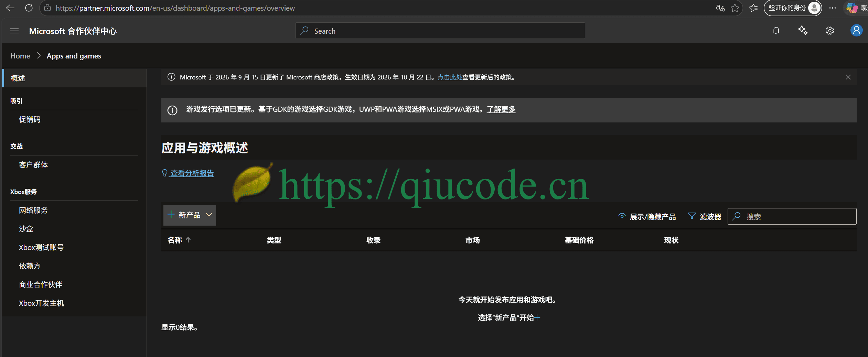The width and height of the screenshot is (868, 357).
Task: Open the translate page icon in address bar
Action: click(720, 8)
